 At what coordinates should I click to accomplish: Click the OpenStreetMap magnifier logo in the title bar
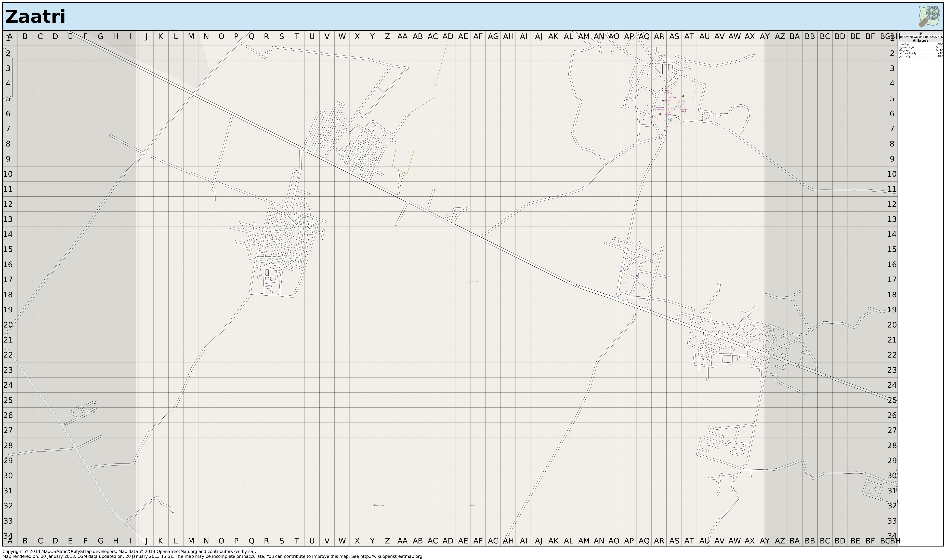pos(929,17)
